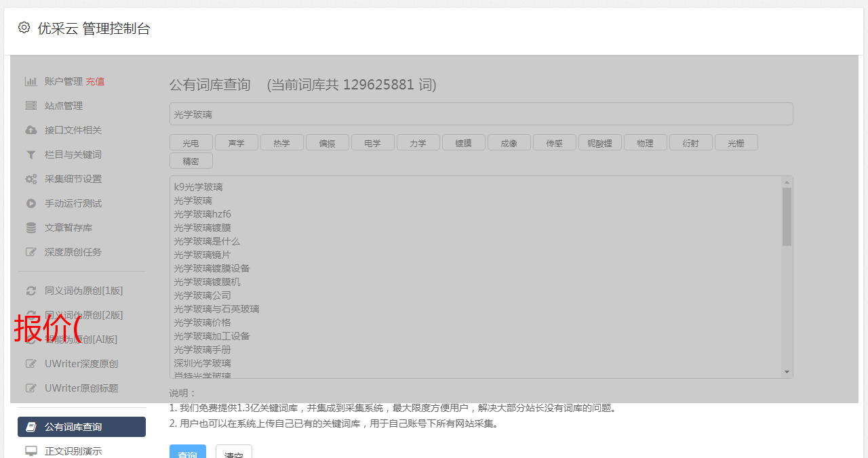Click the result 光学玻璃镀膜设备
This screenshot has height=458, width=868.
click(212, 268)
